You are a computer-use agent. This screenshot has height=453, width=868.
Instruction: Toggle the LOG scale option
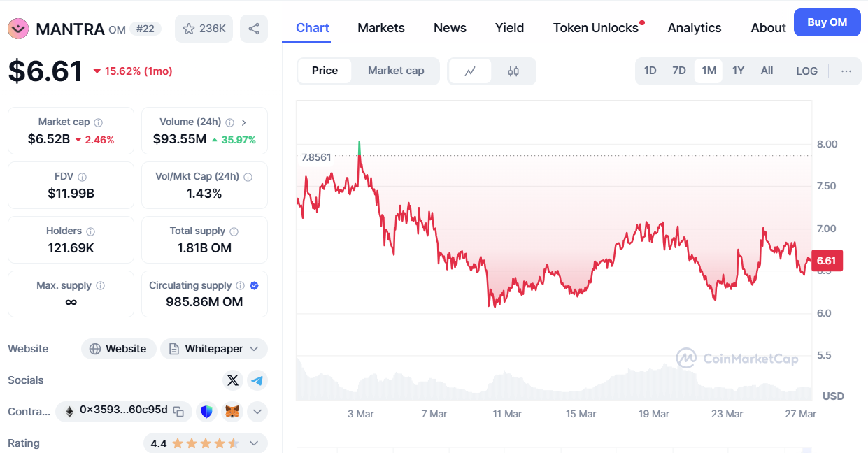(x=806, y=71)
